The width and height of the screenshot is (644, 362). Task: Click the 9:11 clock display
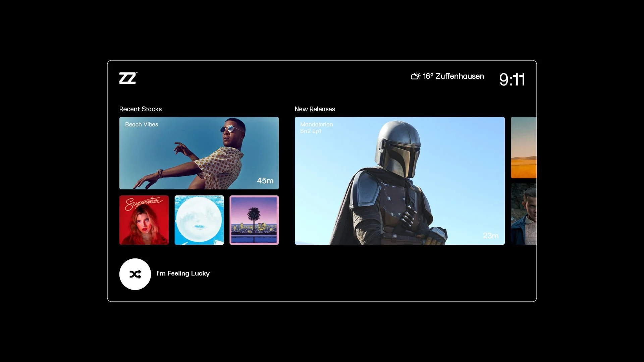(x=512, y=80)
